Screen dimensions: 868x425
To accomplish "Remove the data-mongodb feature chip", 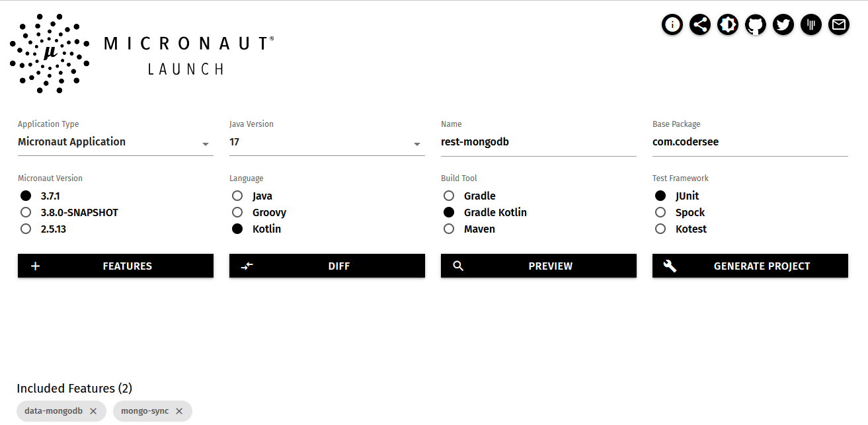I will (93, 411).
